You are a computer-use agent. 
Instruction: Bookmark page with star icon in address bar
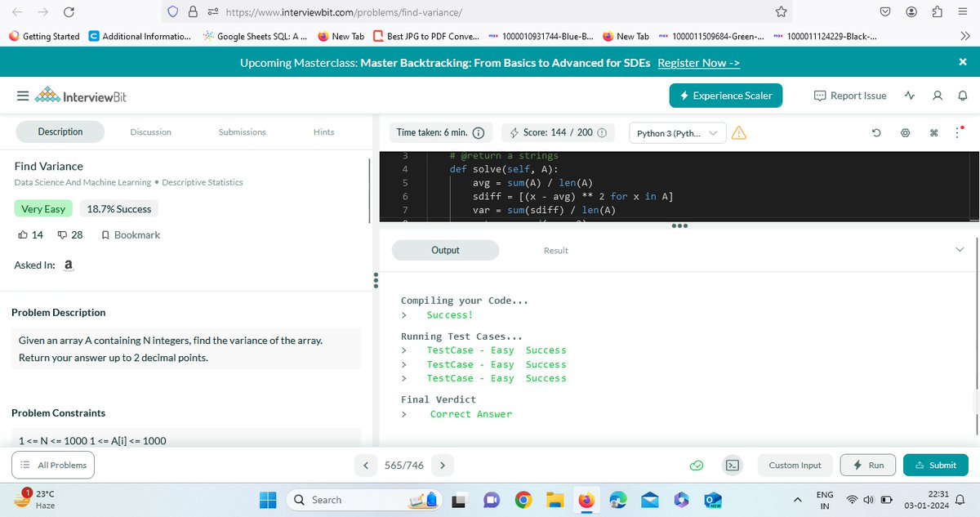[781, 12]
